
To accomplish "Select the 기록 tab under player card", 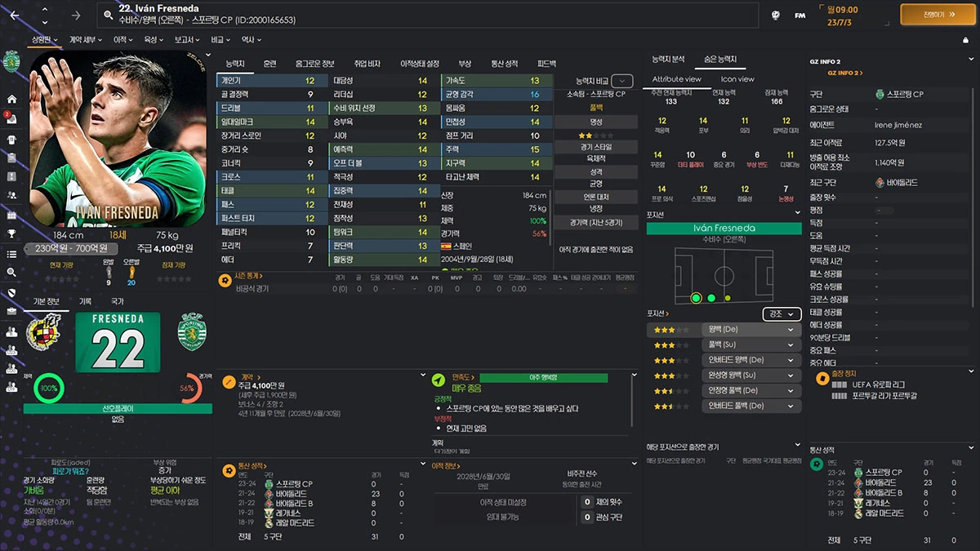I will 85,301.
